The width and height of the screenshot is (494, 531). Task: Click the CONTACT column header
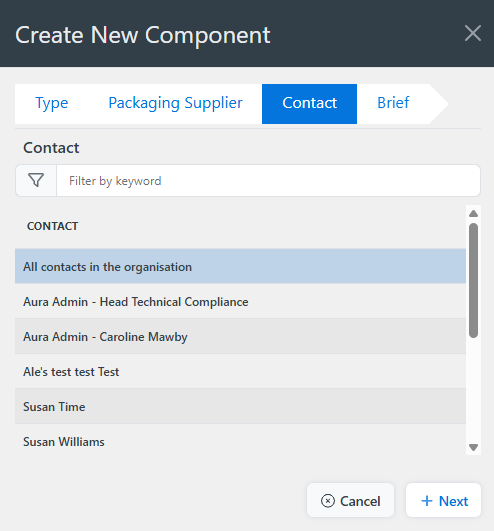[52, 226]
